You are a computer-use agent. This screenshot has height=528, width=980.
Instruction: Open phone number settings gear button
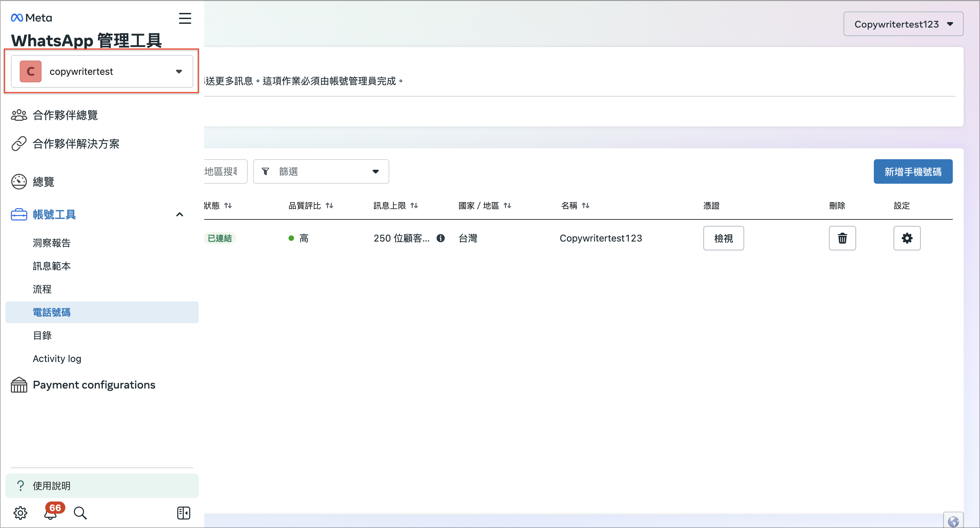(x=907, y=238)
